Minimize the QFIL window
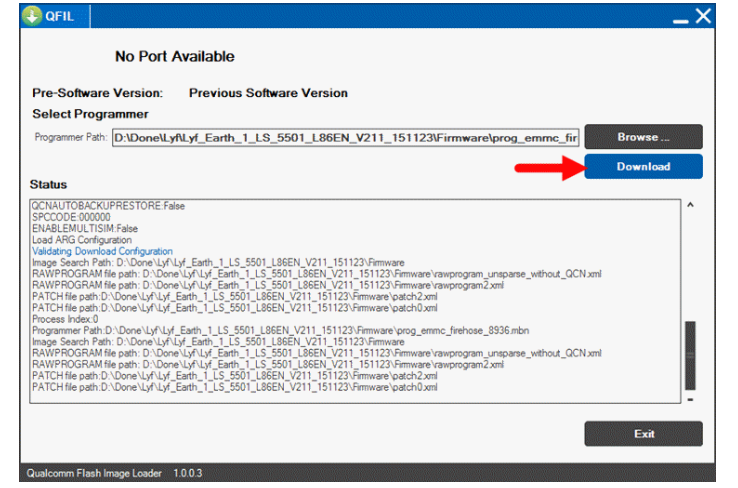 click(680, 20)
